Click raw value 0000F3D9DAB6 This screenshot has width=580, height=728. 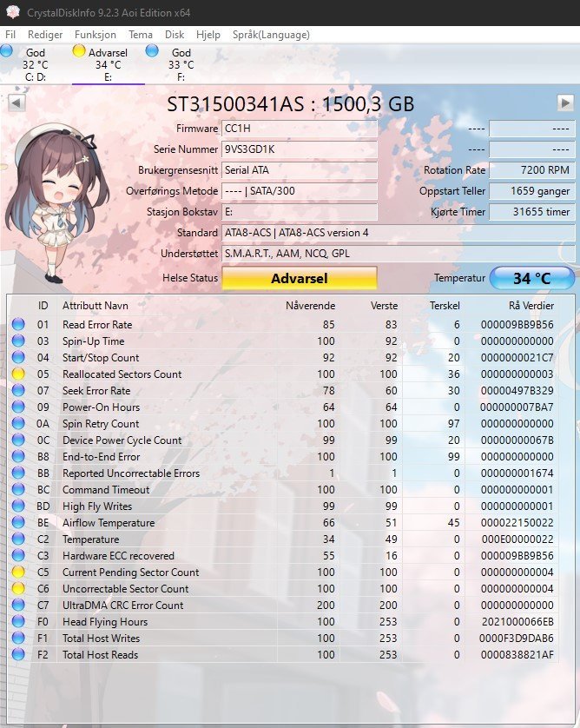(x=517, y=638)
